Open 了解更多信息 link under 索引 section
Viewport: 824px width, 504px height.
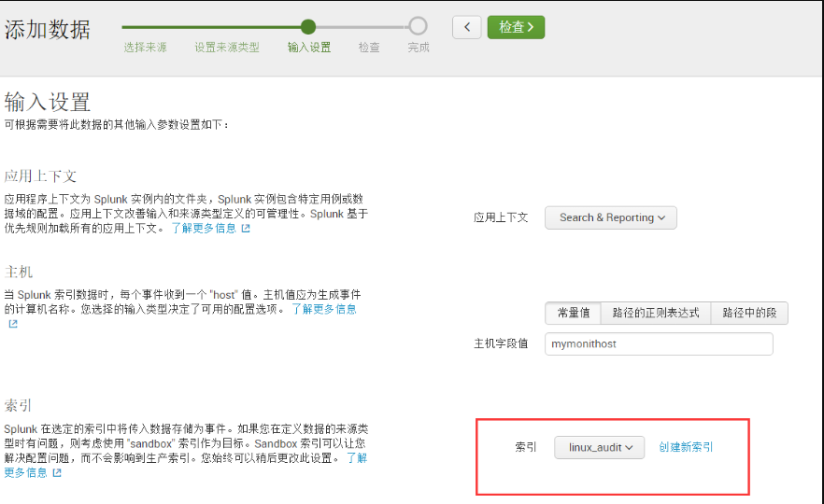(x=356, y=458)
